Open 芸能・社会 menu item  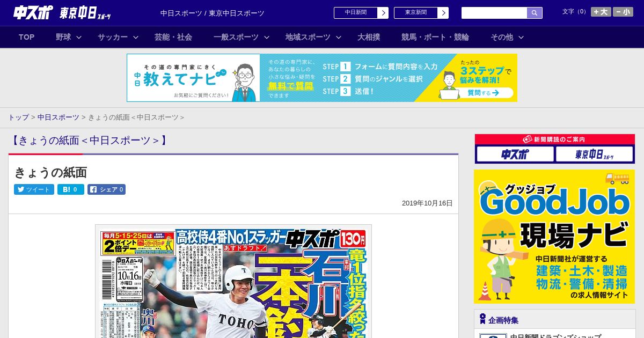click(173, 37)
